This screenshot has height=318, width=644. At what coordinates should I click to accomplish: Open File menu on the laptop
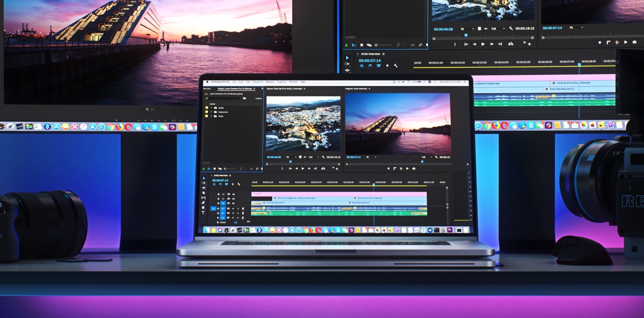click(234, 82)
